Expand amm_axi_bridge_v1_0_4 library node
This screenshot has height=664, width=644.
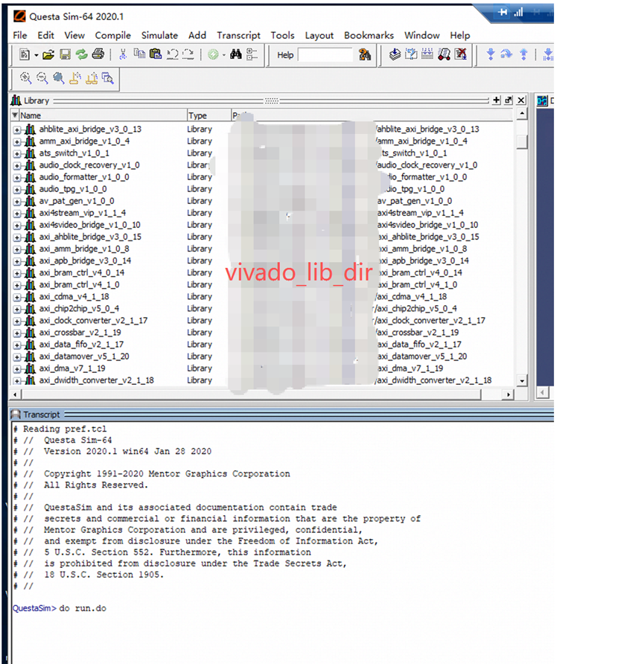click(16, 142)
